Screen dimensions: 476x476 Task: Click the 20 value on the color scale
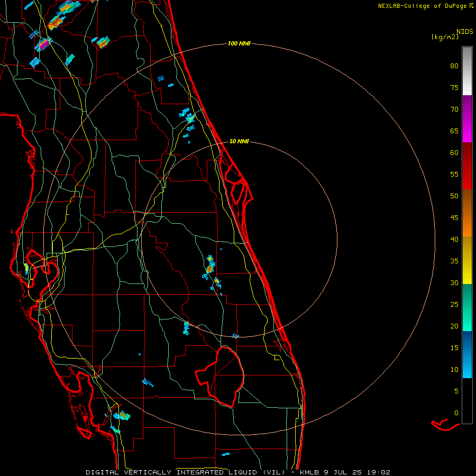pos(454,326)
